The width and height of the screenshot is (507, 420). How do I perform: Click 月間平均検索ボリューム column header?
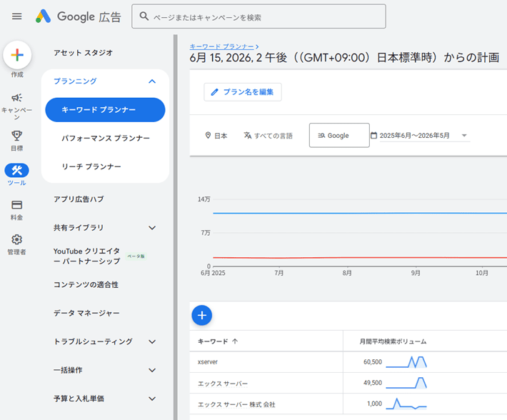tap(393, 341)
